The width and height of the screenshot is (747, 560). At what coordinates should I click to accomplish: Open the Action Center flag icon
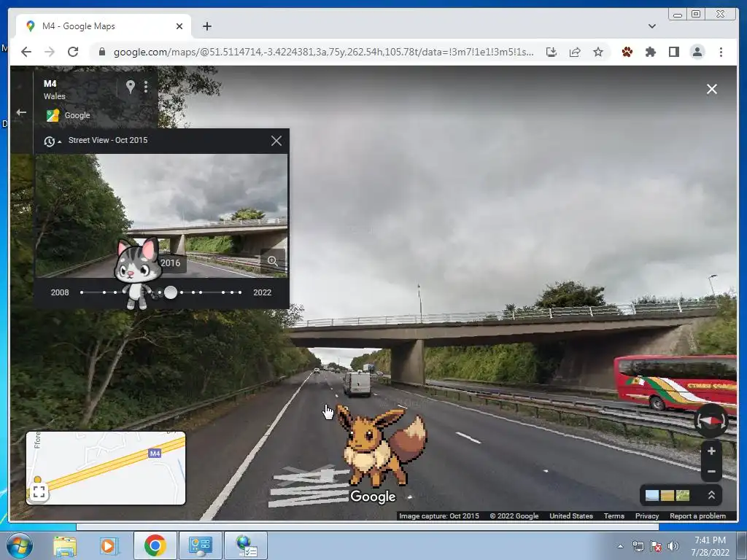(x=656, y=546)
